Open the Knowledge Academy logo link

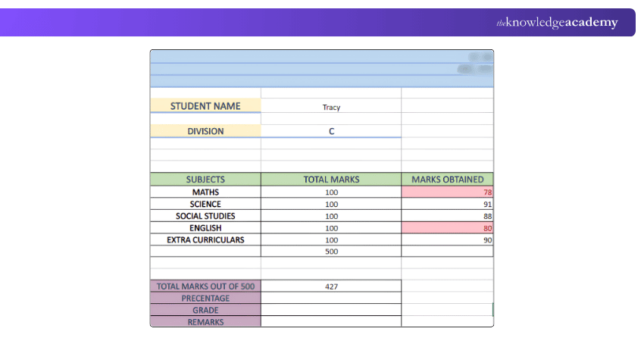tap(557, 22)
